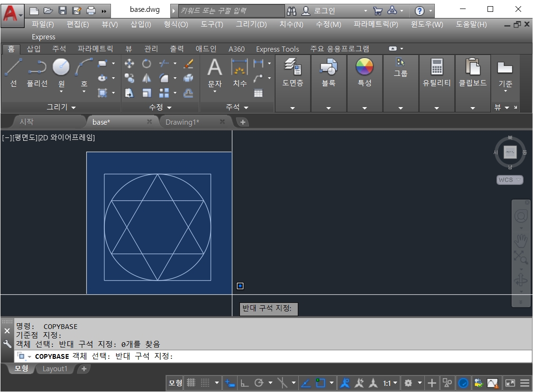533x392 pixels.
Task: Click the Erase tool icon
Action: 188,64
